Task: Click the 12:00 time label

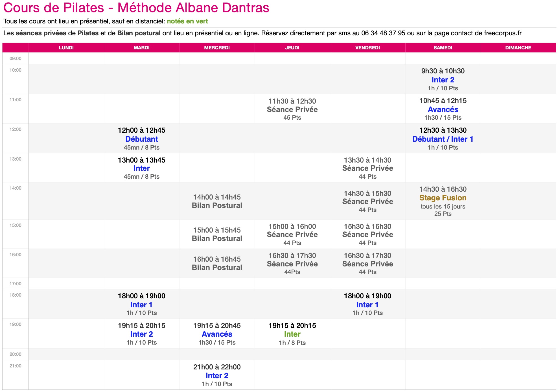Action: click(x=15, y=129)
